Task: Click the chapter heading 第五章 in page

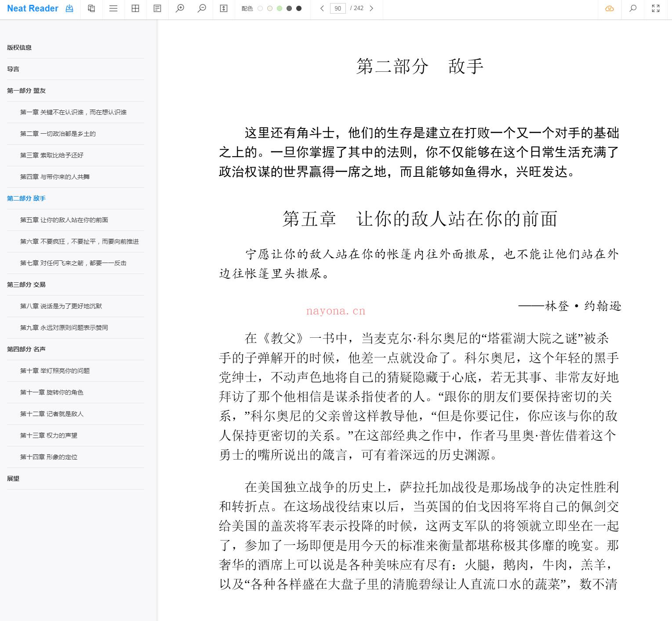Action: (420, 219)
